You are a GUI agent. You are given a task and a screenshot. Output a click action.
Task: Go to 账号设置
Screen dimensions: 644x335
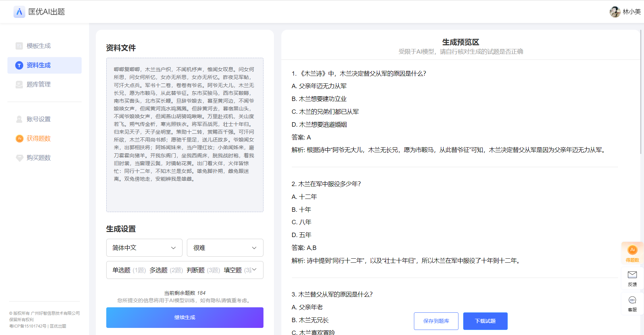click(x=45, y=119)
